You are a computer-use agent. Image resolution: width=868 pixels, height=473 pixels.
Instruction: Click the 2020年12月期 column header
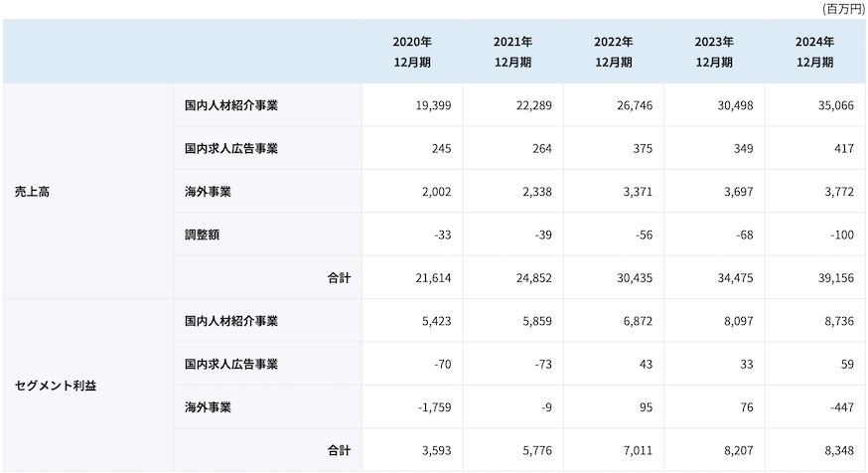[x=412, y=52]
